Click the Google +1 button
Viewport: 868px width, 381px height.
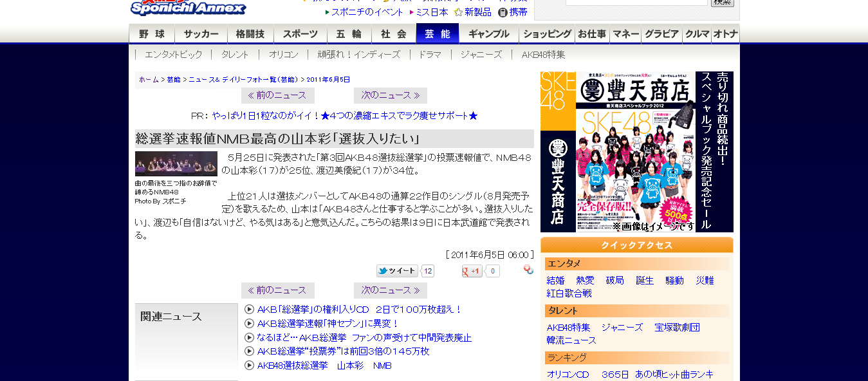472,271
